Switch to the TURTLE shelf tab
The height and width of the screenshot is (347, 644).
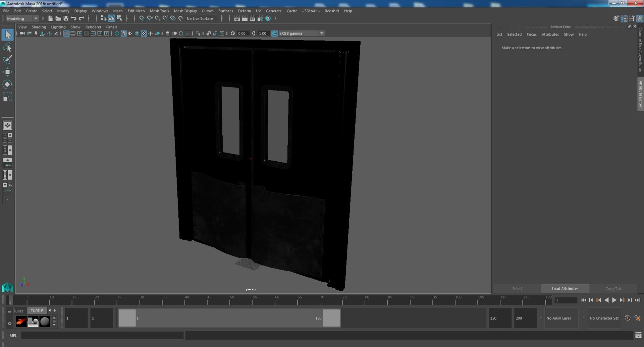click(37, 311)
